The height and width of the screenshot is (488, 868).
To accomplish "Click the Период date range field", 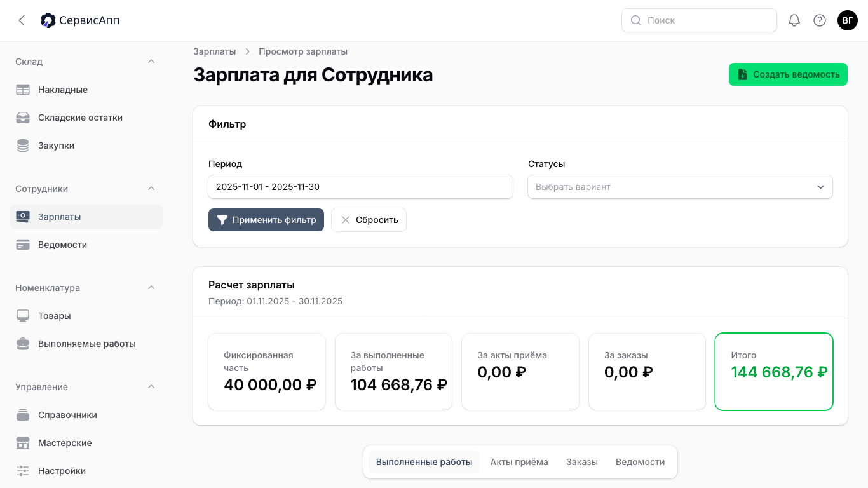I will [360, 187].
